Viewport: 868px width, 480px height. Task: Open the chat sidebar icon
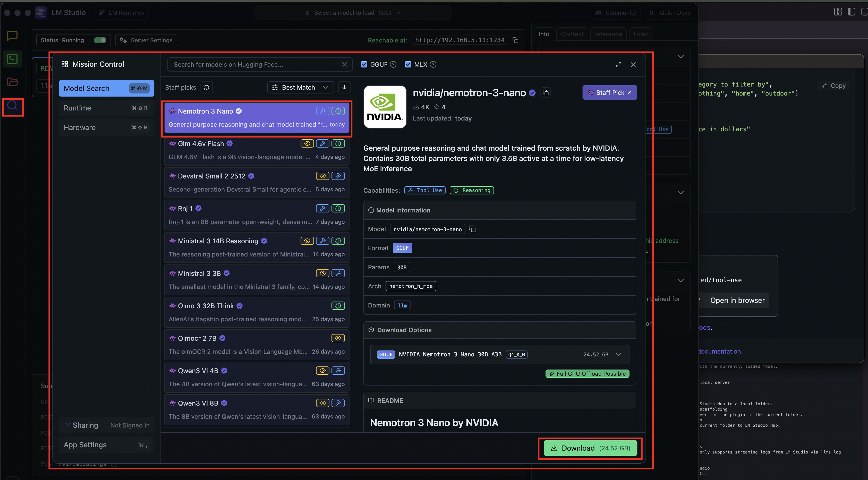pos(12,35)
